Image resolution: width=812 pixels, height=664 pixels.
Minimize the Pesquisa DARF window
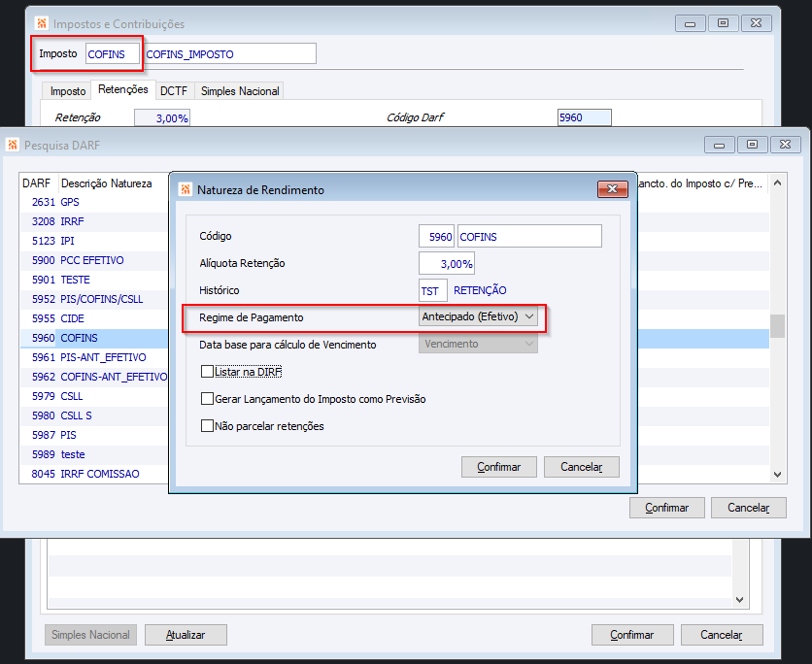point(720,145)
